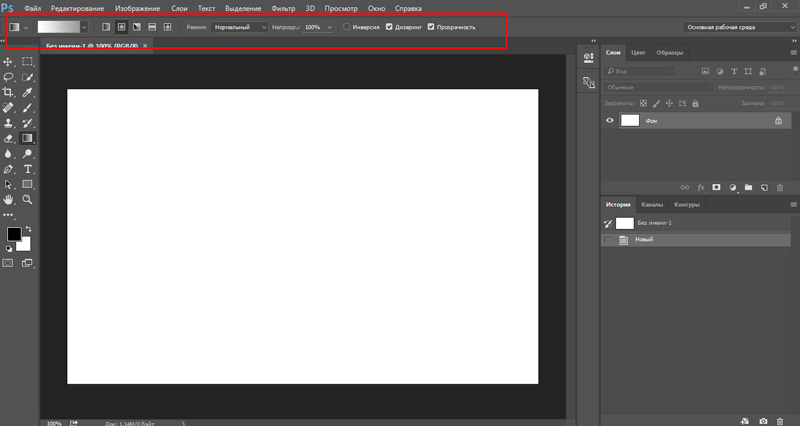Open the gradient tool preset picker arrow
Image resolution: width=800 pixels, height=426 pixels.
26,28
